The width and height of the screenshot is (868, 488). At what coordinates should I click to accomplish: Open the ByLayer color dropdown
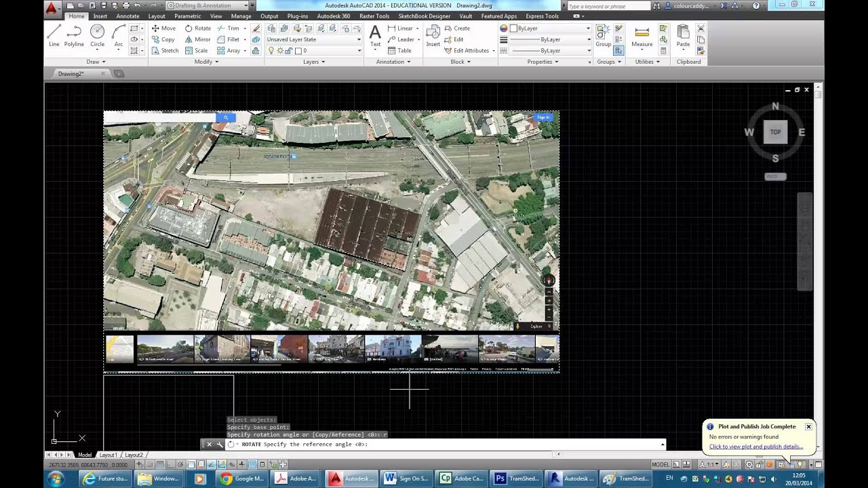point(550,28)
